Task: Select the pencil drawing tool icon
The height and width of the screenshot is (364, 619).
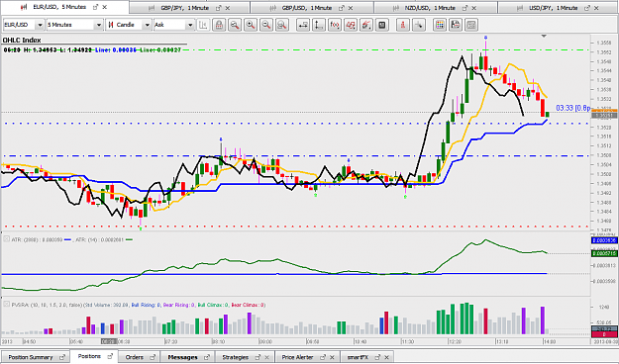Action: point(365,25)
